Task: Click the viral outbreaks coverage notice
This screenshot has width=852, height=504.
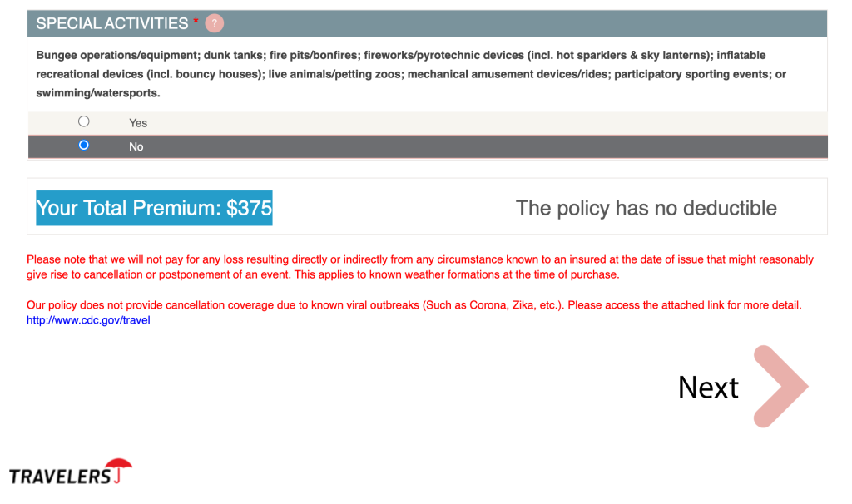Action: pyautogui.click(x=414, y=305)
